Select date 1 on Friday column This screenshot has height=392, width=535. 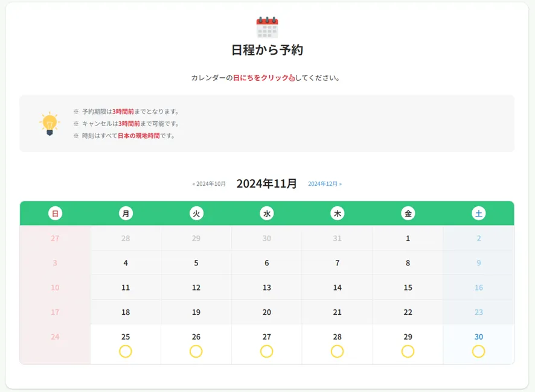(408, 238)
